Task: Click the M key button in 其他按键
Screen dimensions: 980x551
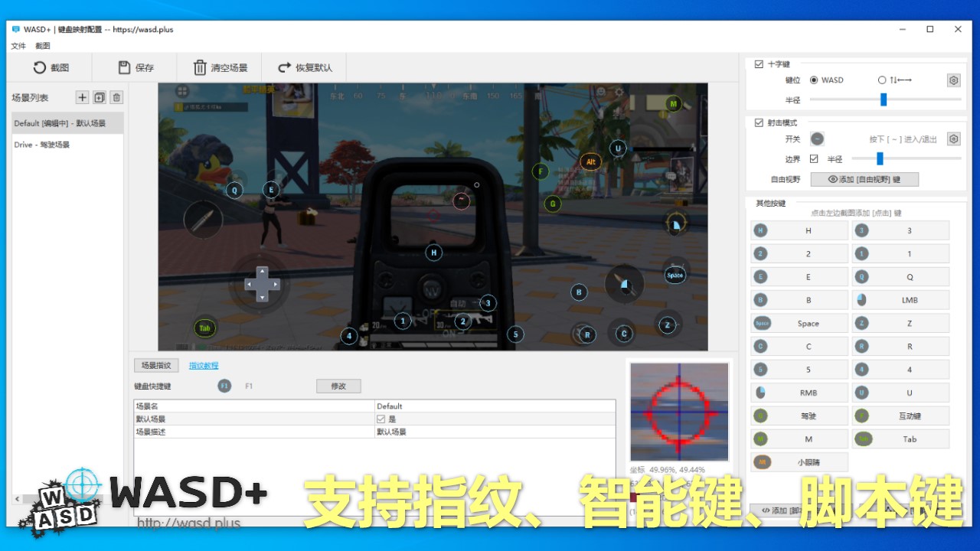Action: click(799, 439)
